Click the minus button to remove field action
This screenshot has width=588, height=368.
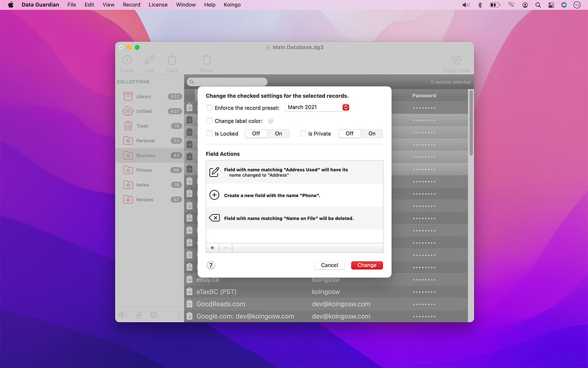coord(226,248)
